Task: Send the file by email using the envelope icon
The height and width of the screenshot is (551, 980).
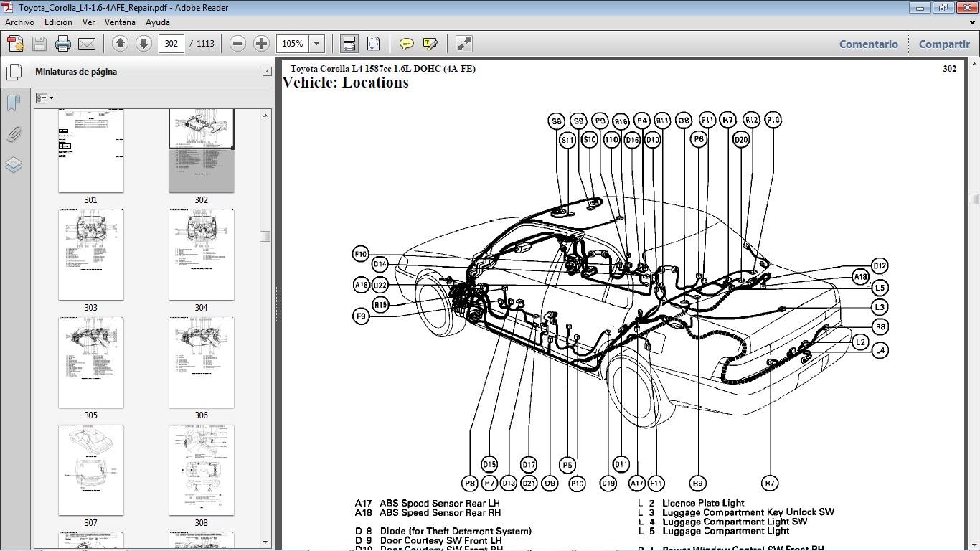Action: pyautogui.click(x=87, y=44)
